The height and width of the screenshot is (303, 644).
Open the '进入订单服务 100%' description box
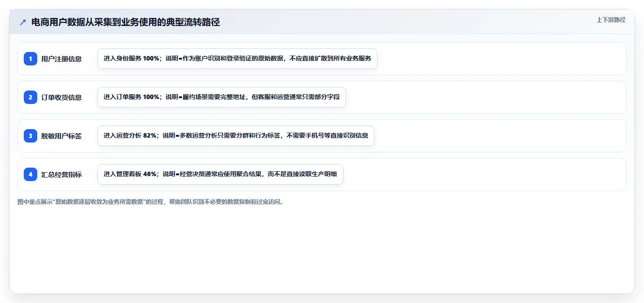(222, 97)
